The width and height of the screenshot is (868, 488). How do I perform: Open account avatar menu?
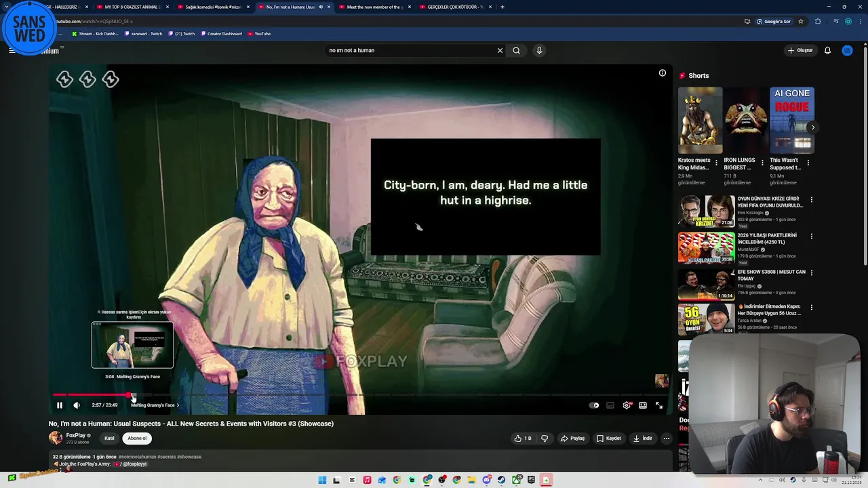click(x=847, y=50)
